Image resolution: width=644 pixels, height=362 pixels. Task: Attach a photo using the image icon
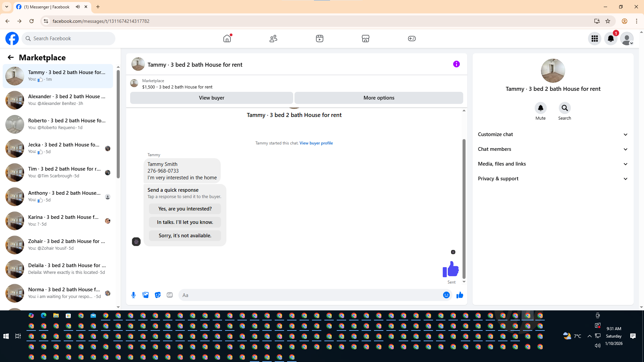tap(146, 295)
